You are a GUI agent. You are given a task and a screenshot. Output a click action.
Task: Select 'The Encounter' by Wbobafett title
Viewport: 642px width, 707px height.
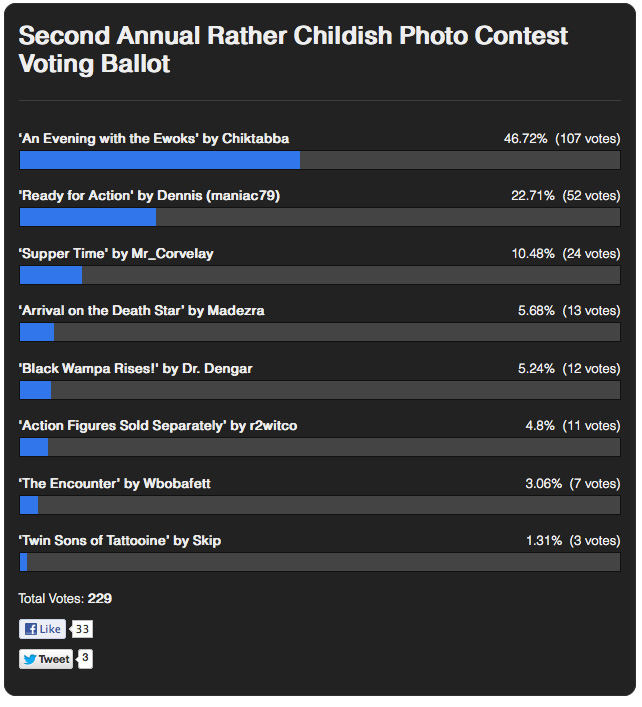[x=115, y=483]
